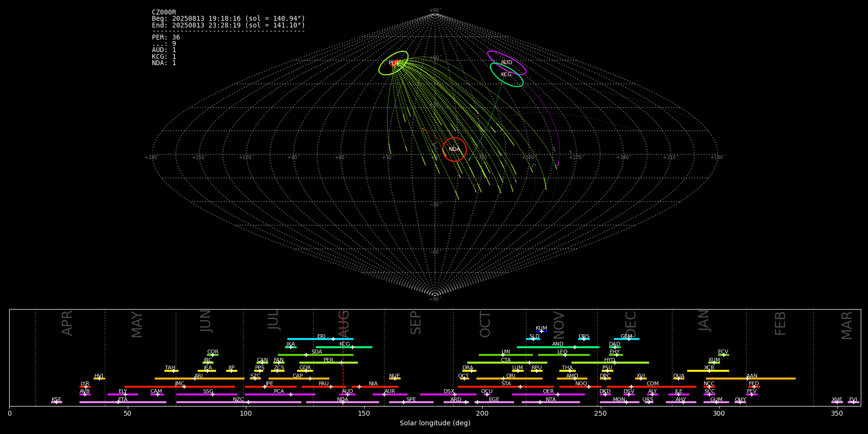Click the 'AUD: 1' count line
The width and height of the screenshot is (868, 434).
point(164,50)
